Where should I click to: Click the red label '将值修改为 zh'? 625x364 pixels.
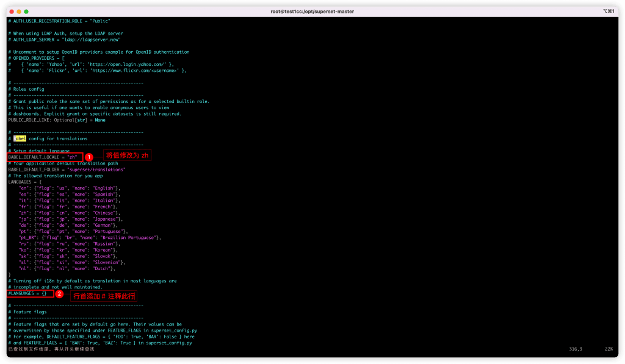(127, 155)
